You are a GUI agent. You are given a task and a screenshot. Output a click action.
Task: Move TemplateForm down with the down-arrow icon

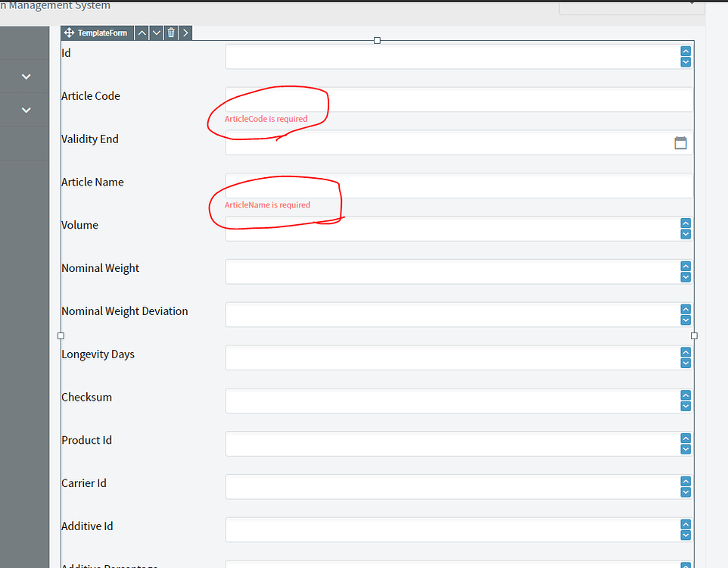157,33
